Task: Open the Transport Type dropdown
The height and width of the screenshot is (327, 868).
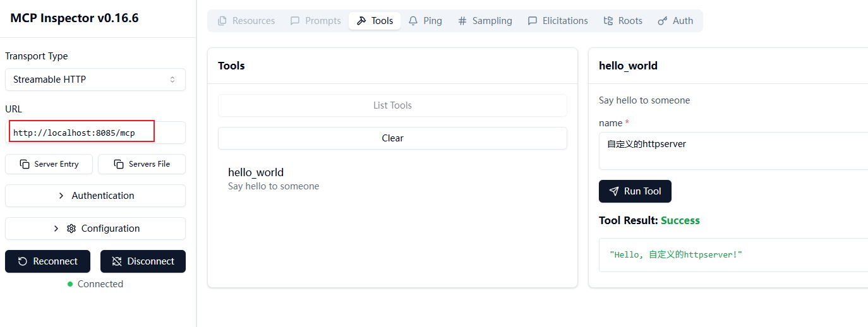Action: pos(95,80)
